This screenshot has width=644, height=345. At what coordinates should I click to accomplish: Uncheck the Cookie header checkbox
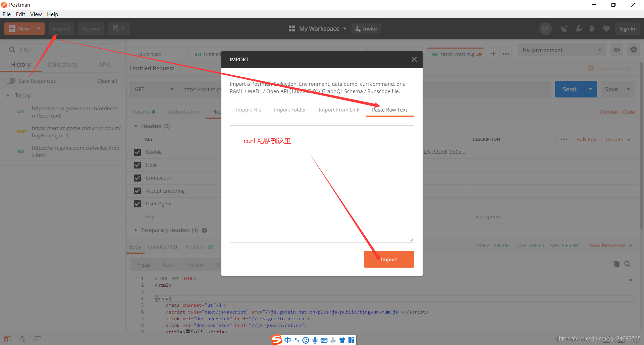point(137,152)
